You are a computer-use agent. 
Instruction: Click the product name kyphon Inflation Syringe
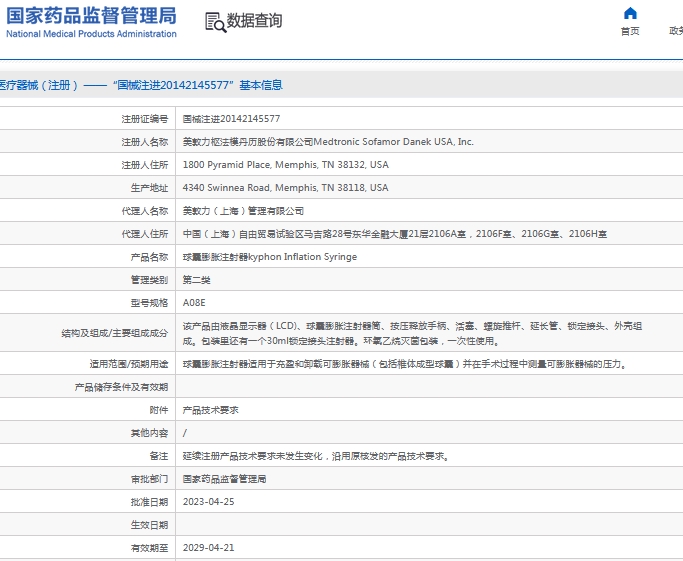click(x=270, y=257)
